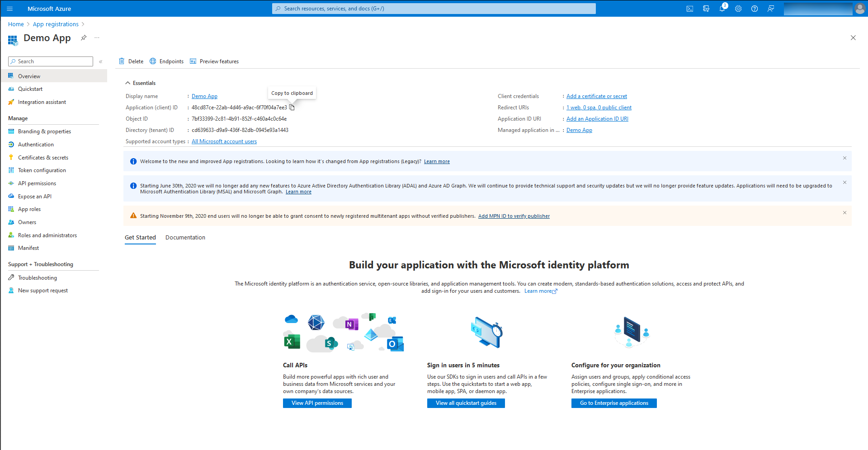The height and width of the screenshot is (450, 868).
Task: Open Endpoints from the toolbar
Action: [x=166, y=61]
